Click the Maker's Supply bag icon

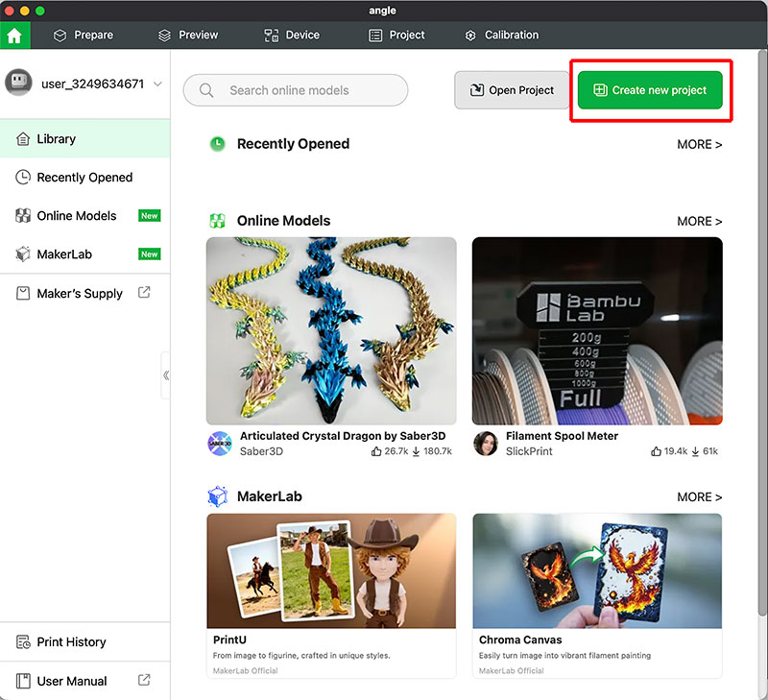(23, 293)
